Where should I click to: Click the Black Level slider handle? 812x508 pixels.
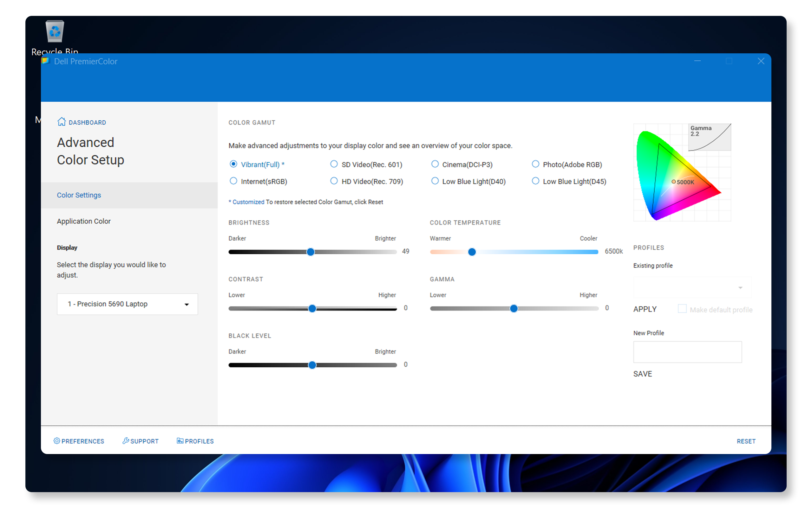312,365
